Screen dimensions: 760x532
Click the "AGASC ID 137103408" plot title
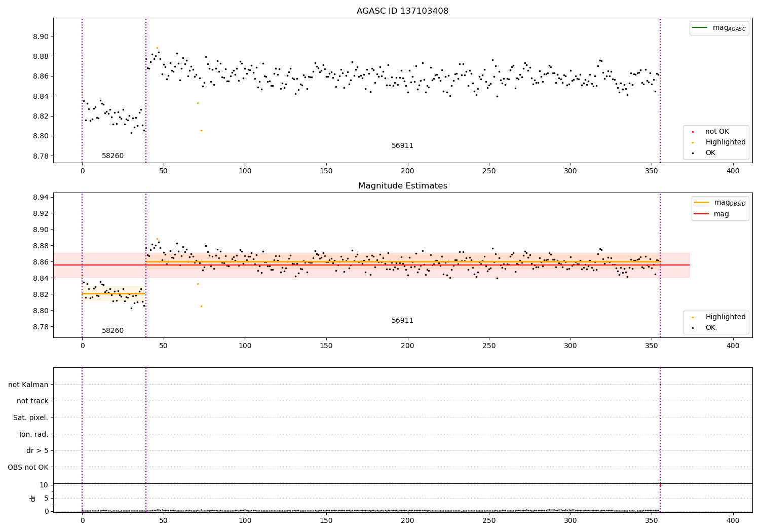tap(402, 11)
